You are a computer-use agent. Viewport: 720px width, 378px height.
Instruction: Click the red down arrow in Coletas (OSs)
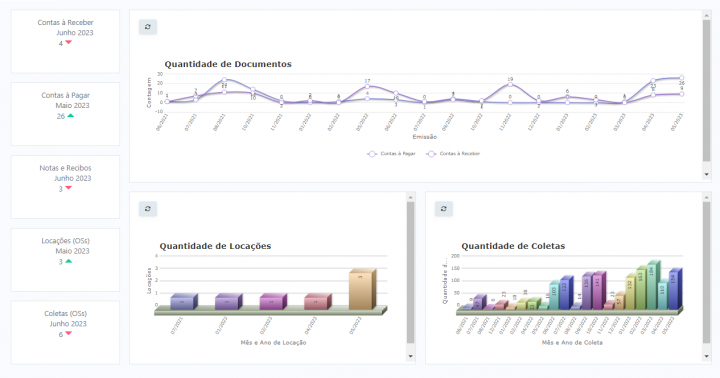pyautogui.click(x=68, y=333)
